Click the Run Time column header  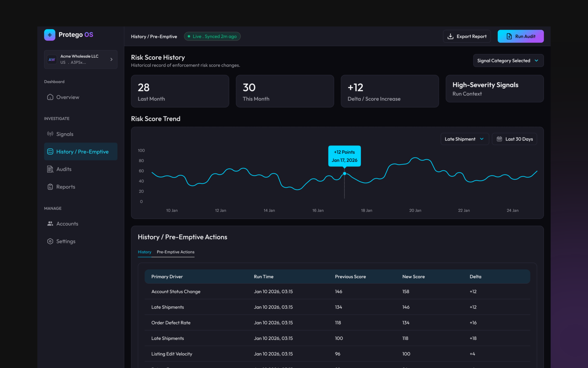[x=264, y=277]
